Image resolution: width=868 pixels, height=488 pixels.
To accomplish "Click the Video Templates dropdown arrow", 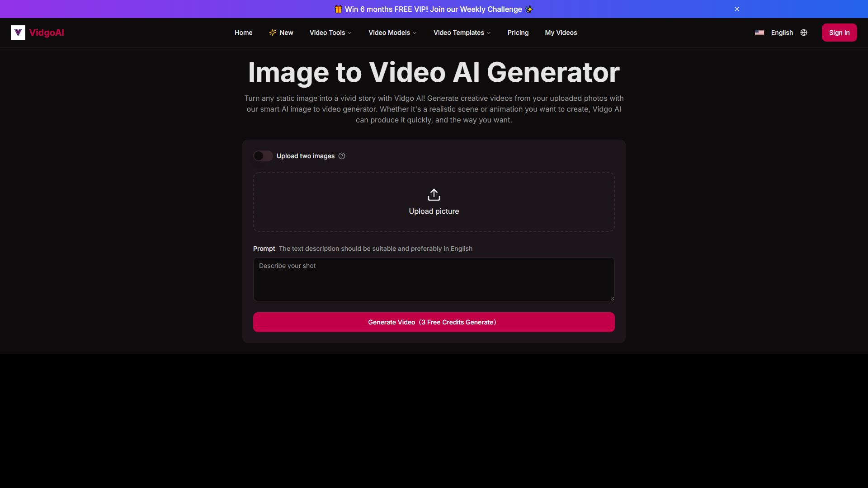I will [x=489, y=33].
